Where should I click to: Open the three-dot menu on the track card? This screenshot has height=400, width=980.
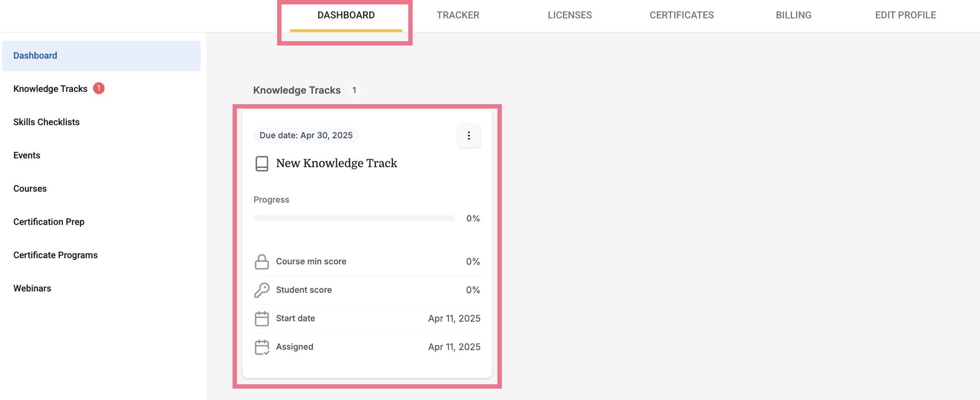point(469,136)
